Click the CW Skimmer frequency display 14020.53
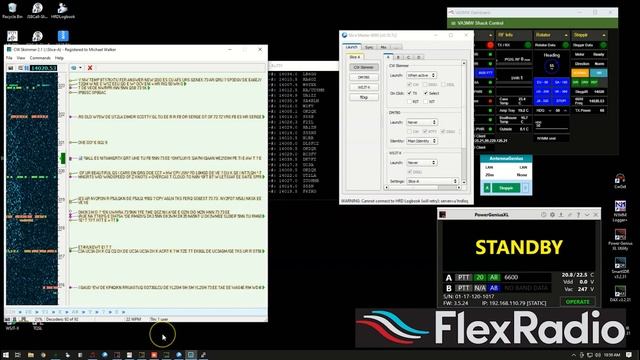 point(43,68)
